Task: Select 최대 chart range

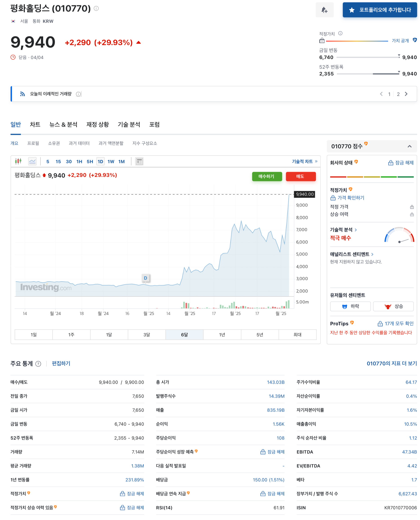Action: pos(297,335)
